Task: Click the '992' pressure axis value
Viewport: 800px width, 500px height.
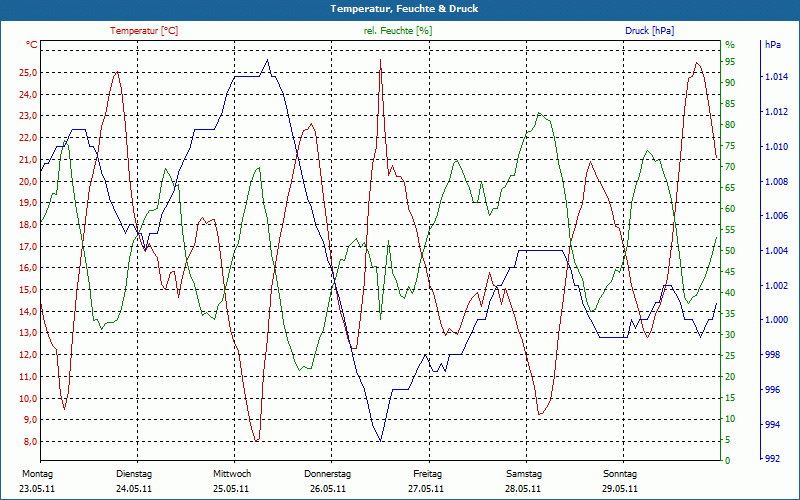Action: coord(772,459)
